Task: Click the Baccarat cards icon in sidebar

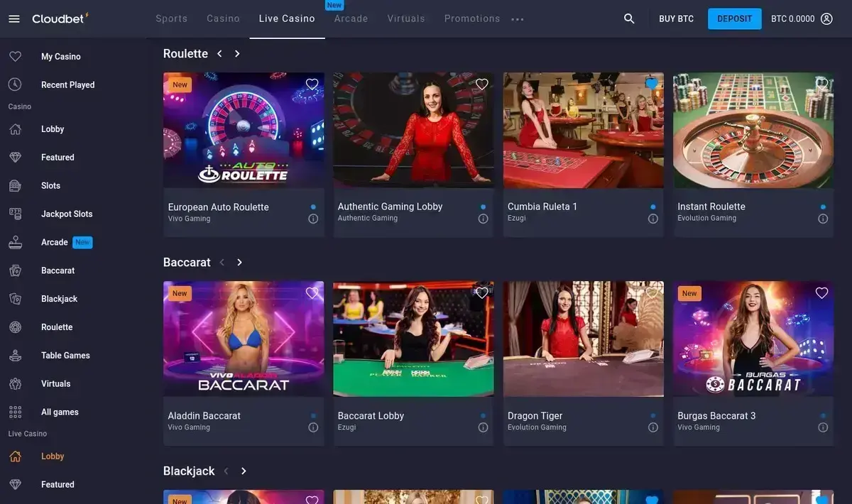Action: coord(15,270)
